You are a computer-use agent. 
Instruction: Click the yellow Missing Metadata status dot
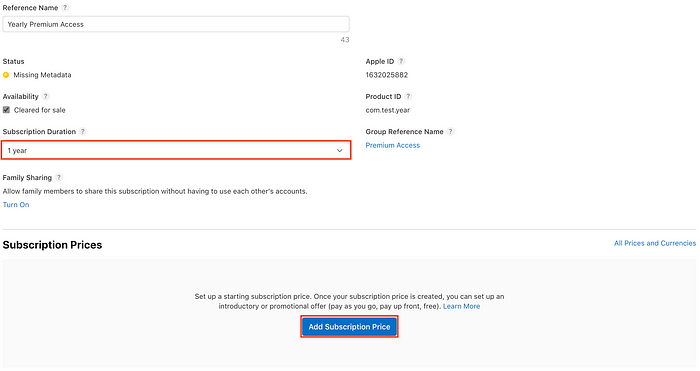6,75
